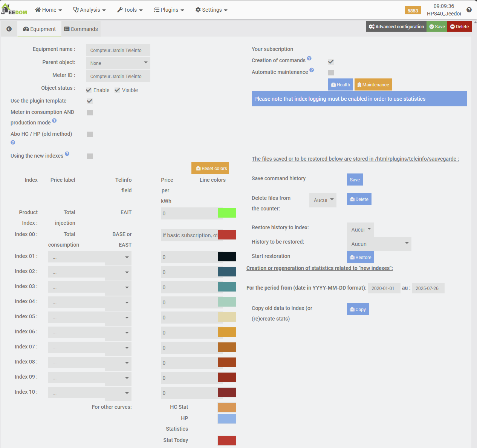Click the Equipment name input field
The image size is (477, 448).
(x=118, y=50)
